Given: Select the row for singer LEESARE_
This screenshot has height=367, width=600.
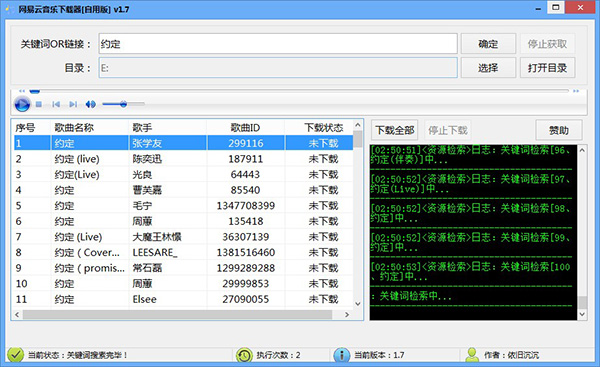Looking at the screenshot, I should (183, 253).
